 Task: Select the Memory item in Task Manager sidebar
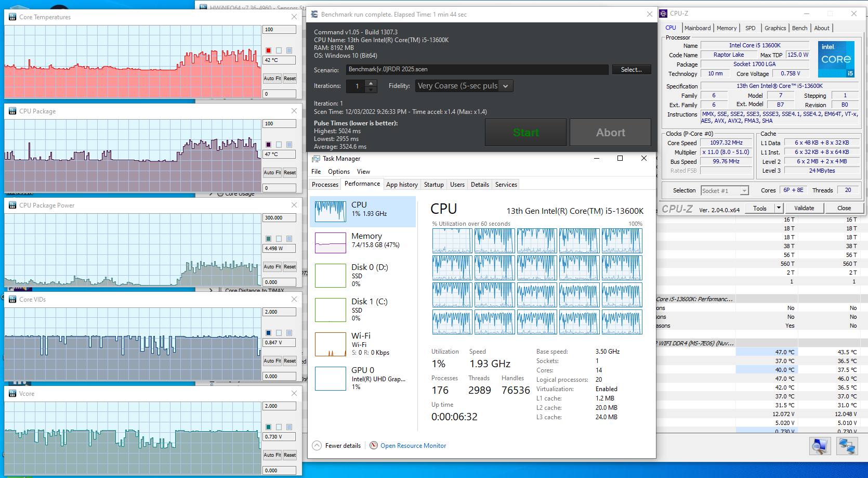point(363,243)
